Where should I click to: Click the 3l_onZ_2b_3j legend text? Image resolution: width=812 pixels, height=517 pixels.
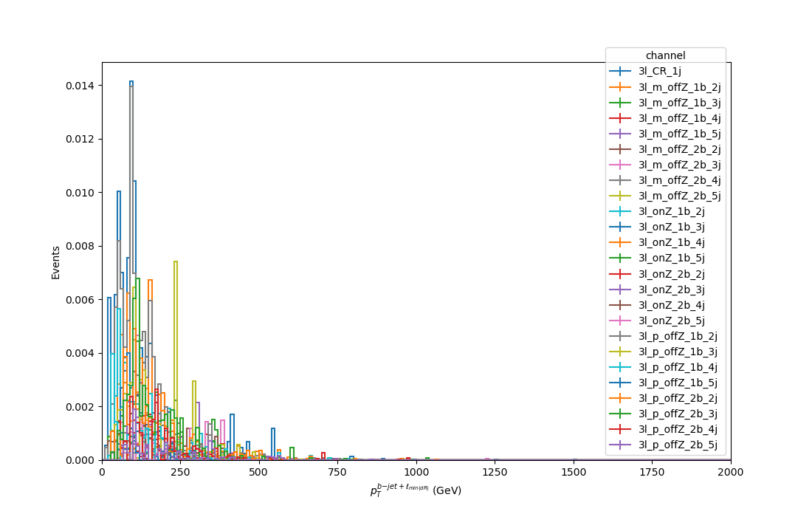[x=671, y=290]
